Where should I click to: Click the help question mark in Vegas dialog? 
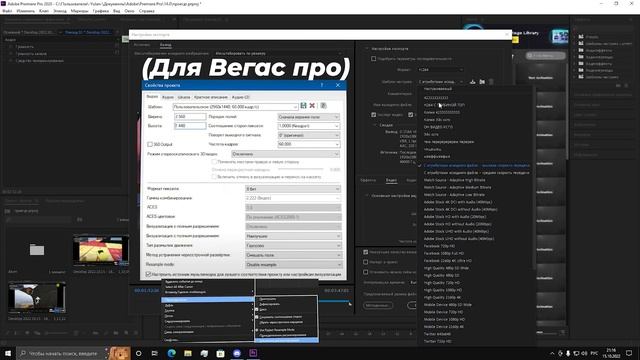point(322,85)
